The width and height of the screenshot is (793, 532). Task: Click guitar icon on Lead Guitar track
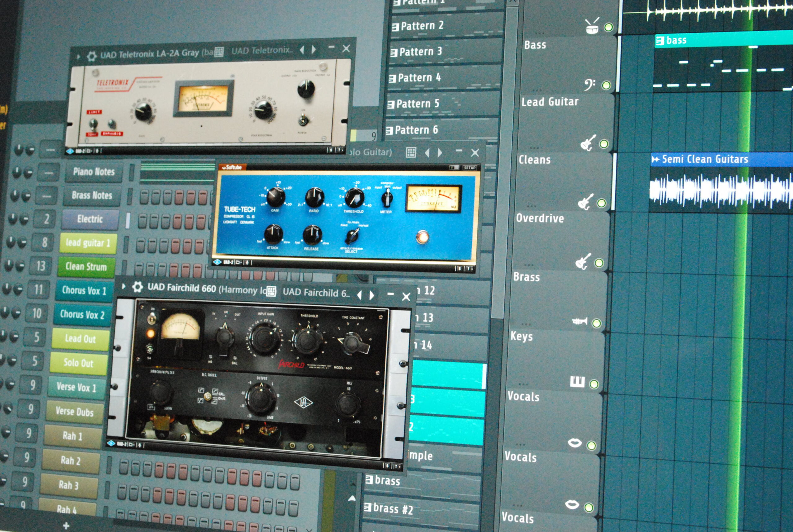click(588, 143)
